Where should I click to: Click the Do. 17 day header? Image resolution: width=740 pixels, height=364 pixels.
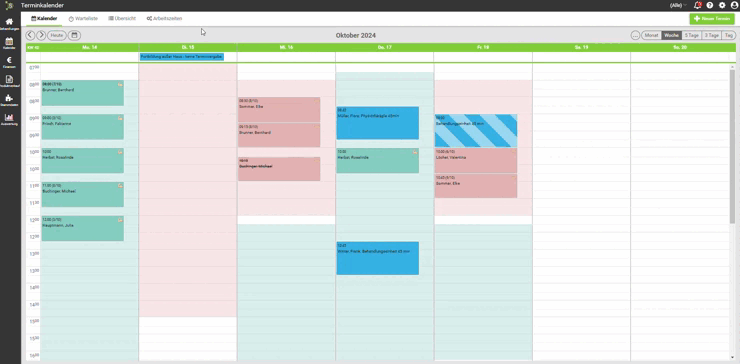click(385, 48)
